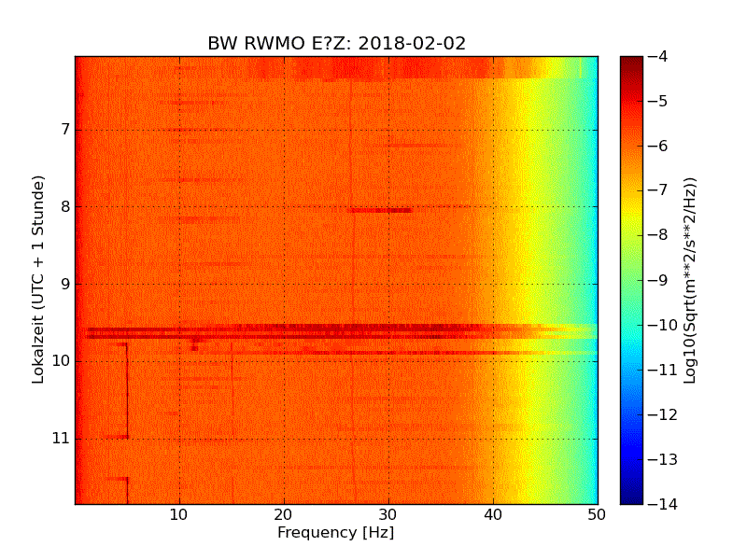
Task: Click the y-axis tick label 8
Action: click(x=65, y=206)
